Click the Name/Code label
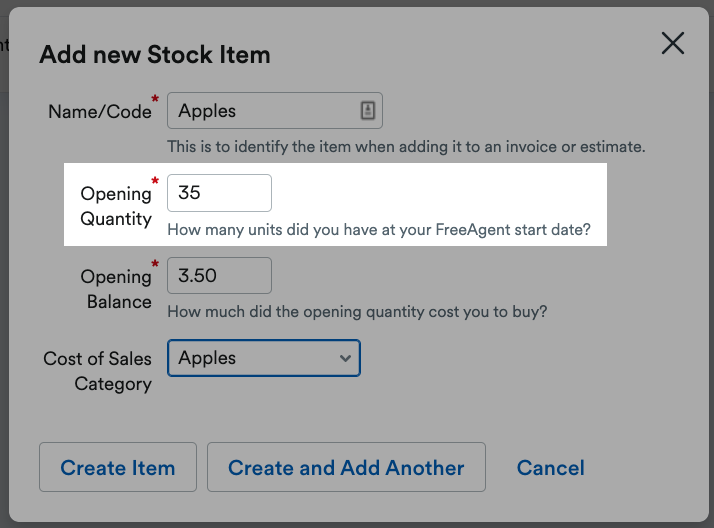 [x=100, y=112]
